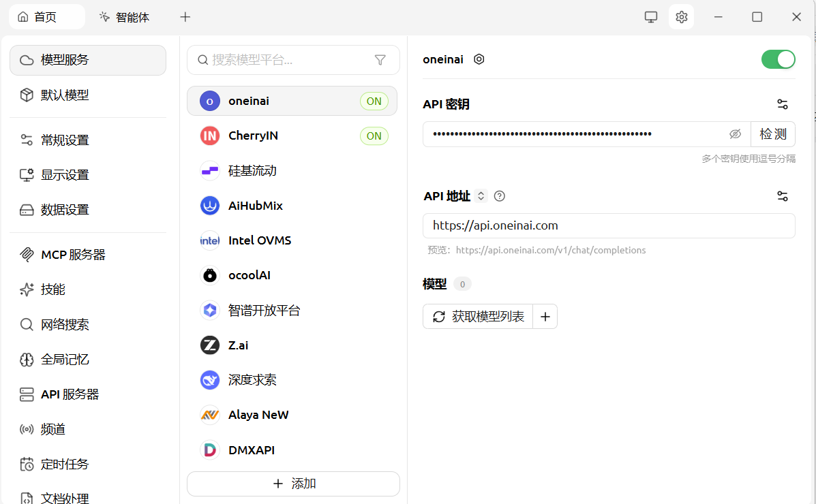Focus the 搜索模型平台 search field

pyautogui.click(x=294, y=60)
